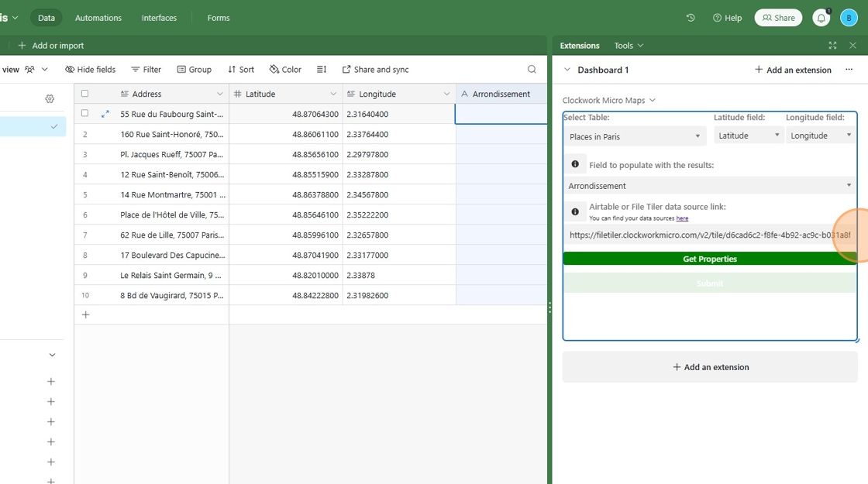Select longitude cell 2.34567800
The height and width of the screenshot is (484, 868).
[x=399, y=194]
